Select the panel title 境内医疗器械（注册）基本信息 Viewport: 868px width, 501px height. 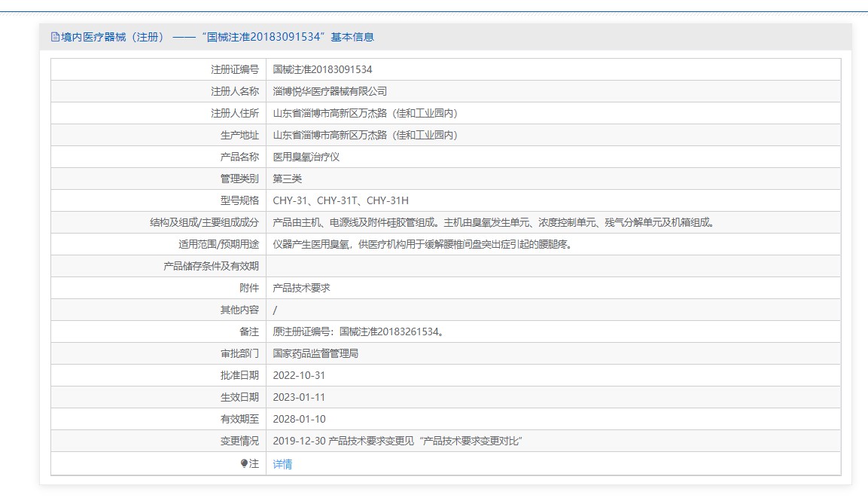(x=217, y=37)
